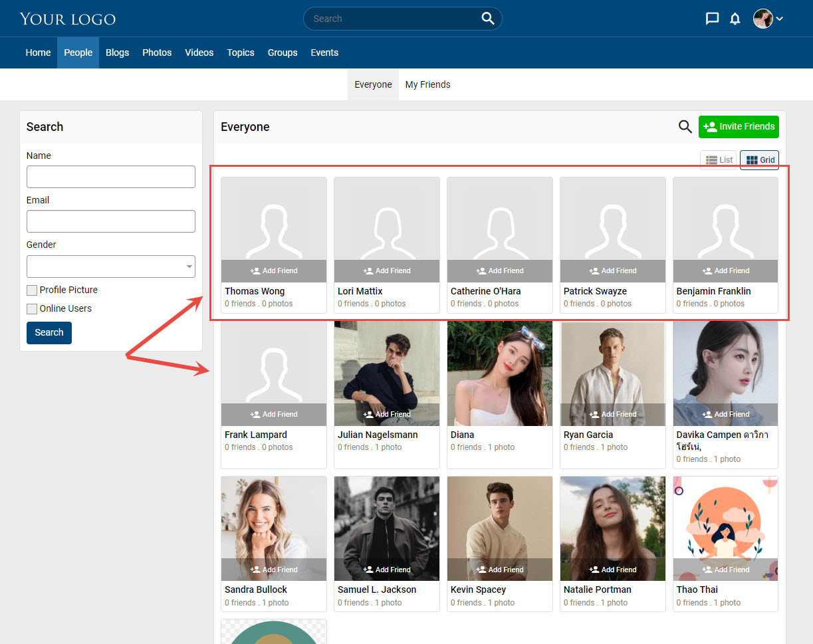
Task: Open Sandra Bullock's profile photo
Action: [274, 529]
